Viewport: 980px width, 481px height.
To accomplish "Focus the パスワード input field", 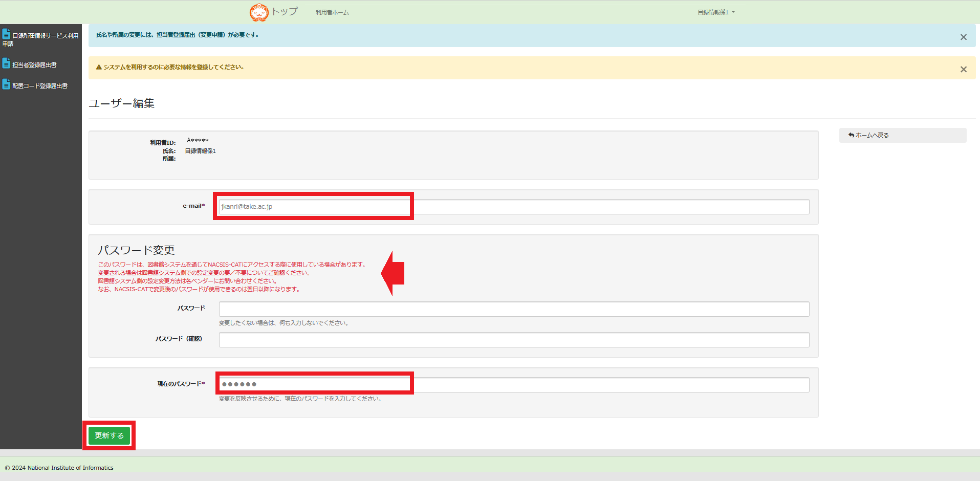I will pyautogui.click(x=514, y=309).
